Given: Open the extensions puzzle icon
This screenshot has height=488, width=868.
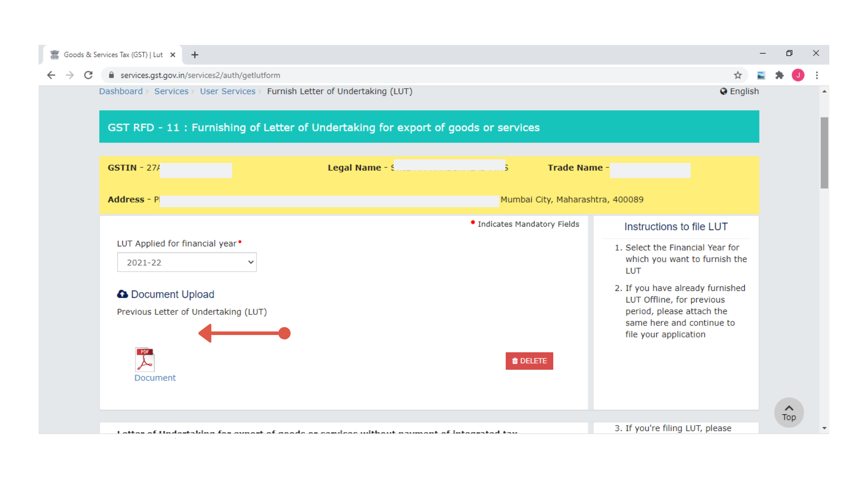Looking at the screenshot, I should 779,75.
